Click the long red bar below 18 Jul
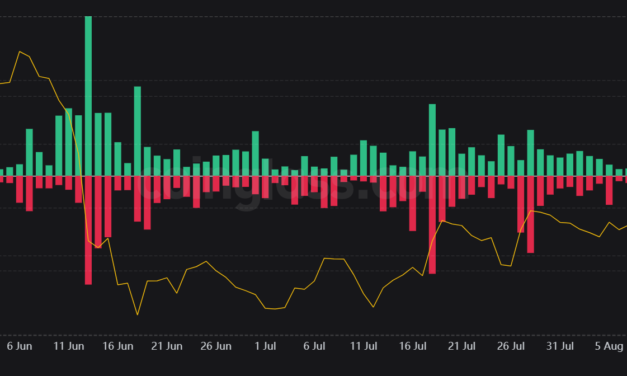 (432, 225)
